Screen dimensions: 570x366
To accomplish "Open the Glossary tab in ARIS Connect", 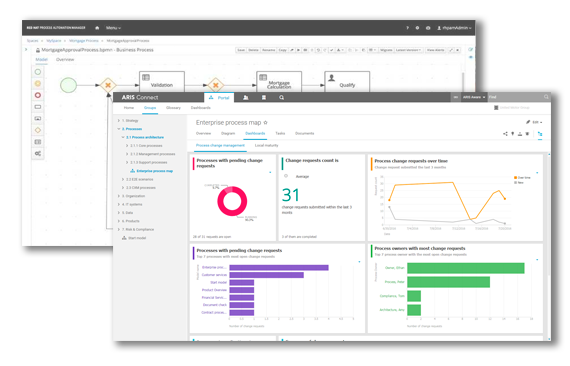I will (173, 108).
